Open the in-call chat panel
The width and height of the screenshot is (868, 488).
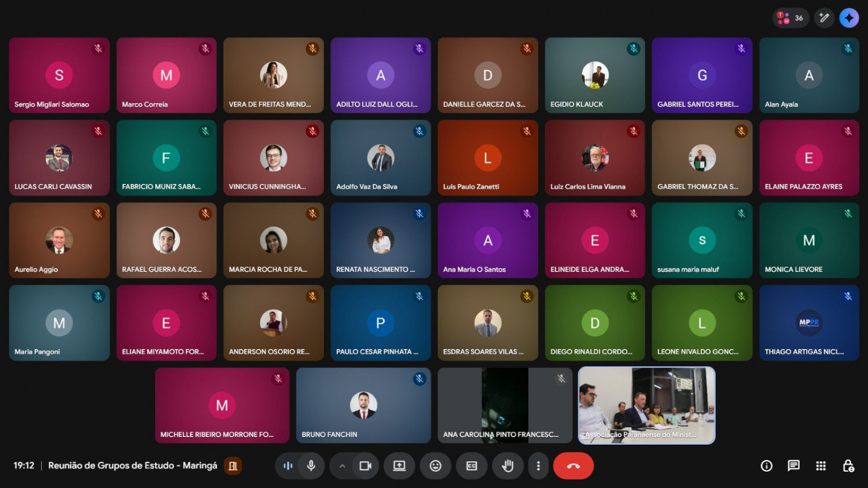point(793,466)
